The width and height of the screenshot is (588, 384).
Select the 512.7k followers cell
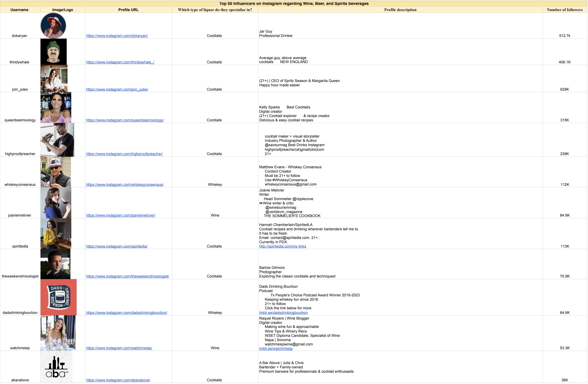pyautogui.click(x=565, y=36)
